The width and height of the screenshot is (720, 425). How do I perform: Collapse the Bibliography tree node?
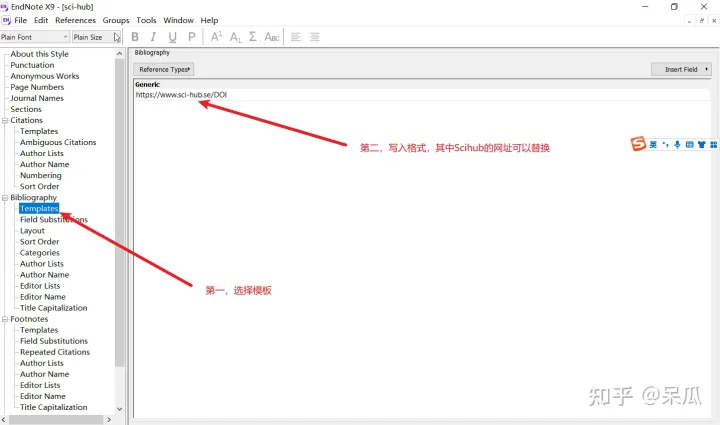pos(5,197)
